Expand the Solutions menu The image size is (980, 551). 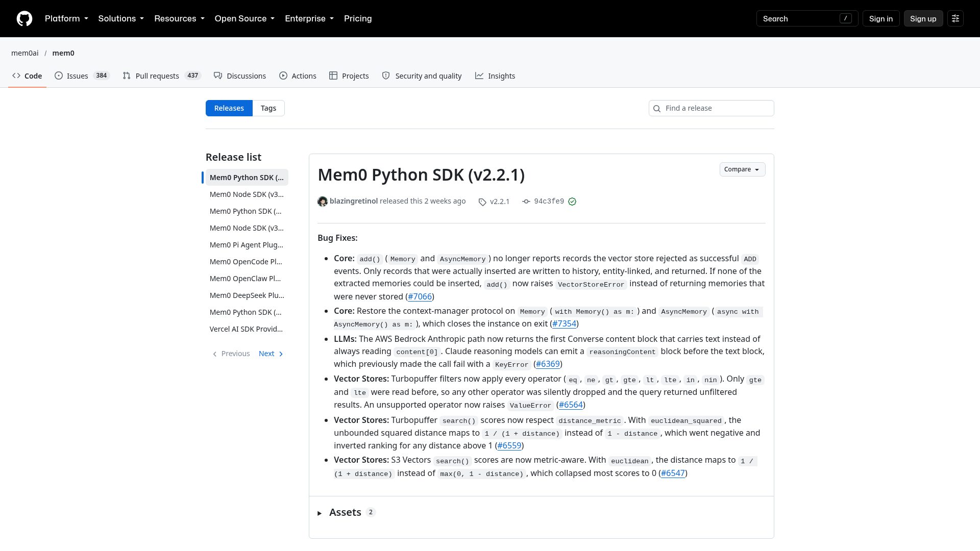(x=121, y=19)
